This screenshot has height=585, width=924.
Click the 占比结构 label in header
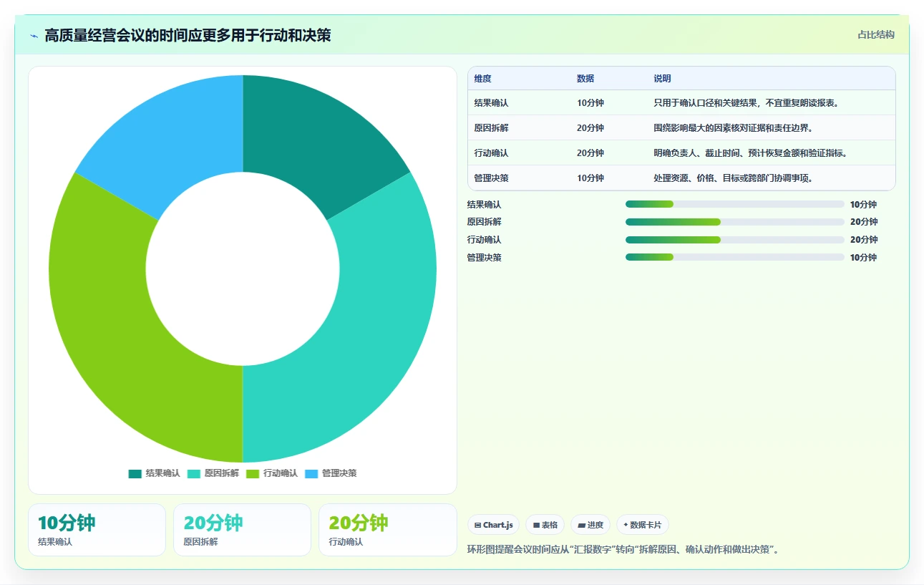point(876,34)
